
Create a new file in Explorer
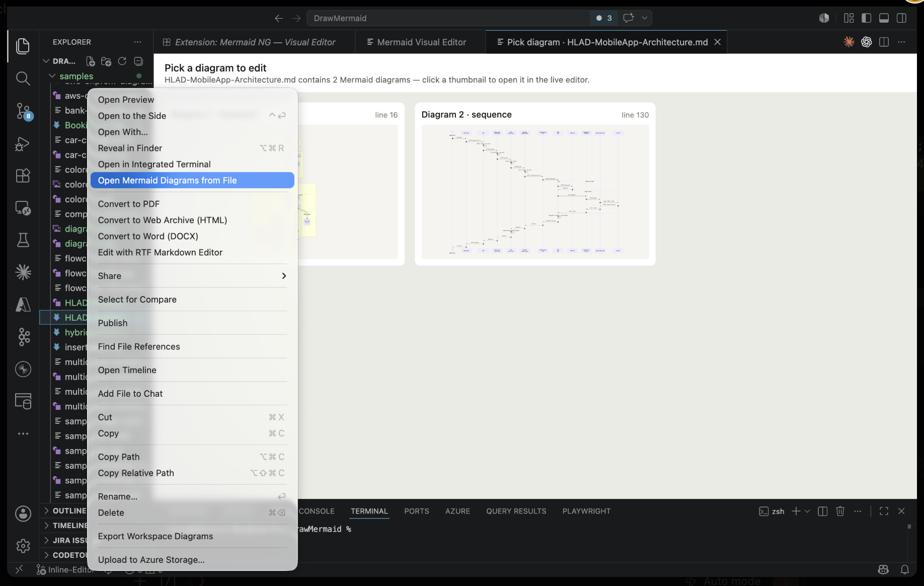91,61
